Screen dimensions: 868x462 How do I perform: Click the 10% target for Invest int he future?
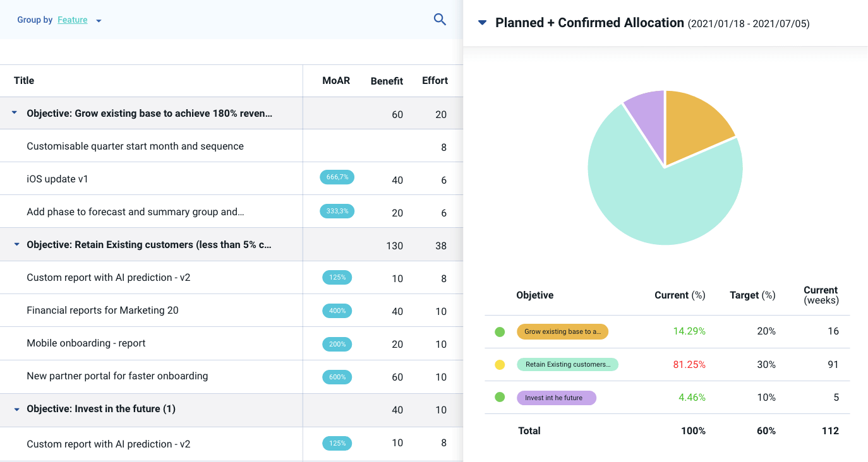(x=766, y=397)
